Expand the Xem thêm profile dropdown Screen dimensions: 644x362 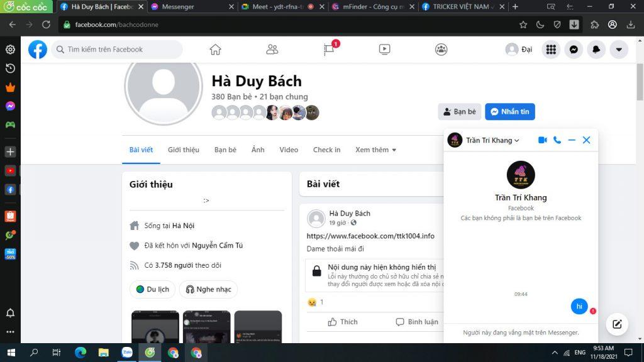coord(375,150)
